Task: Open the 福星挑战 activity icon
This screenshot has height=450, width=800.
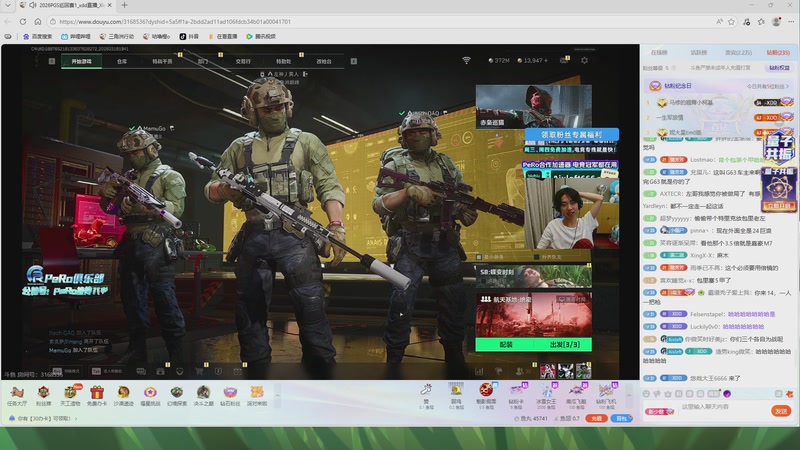Action: click(150, 396)
